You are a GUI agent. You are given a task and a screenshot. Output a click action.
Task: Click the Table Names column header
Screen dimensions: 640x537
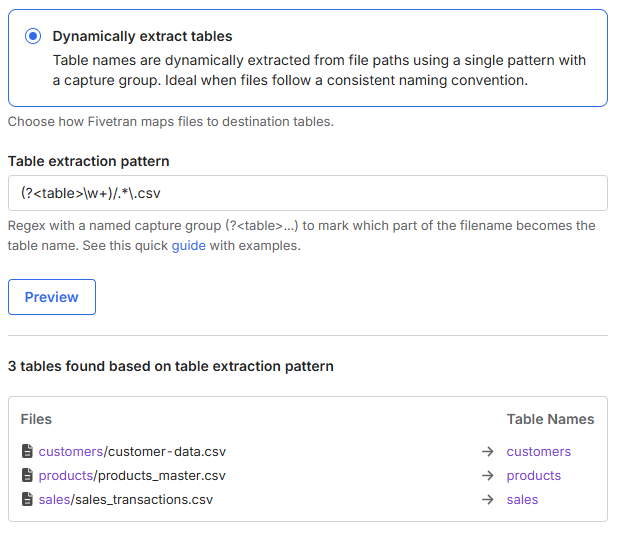550,419
